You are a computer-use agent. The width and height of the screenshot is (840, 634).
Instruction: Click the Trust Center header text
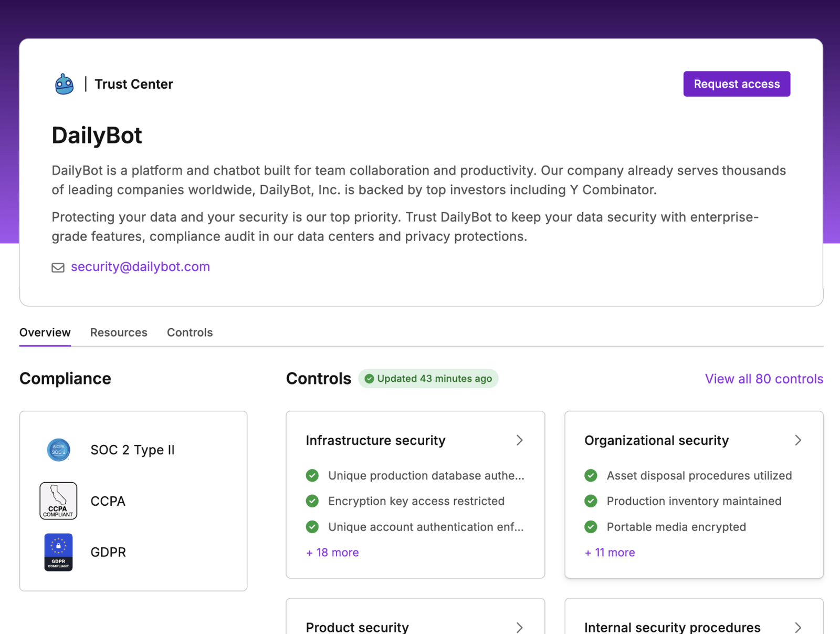pyautogui.click(x=134, y=84)
